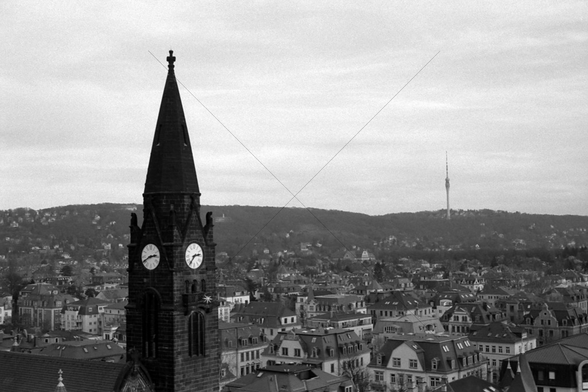588x392 pixels.
Task: Click the upper-right end of the diagonal line
Action: coord(439,51)
